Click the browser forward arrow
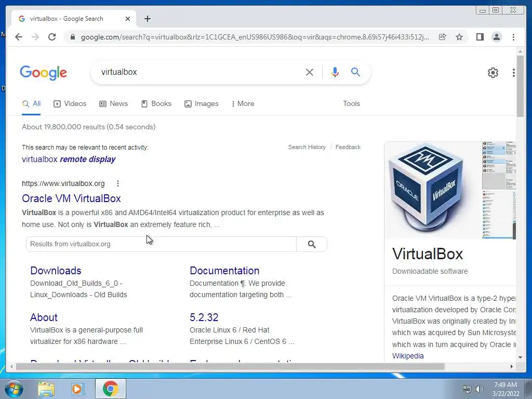Viewport: 532px width, 399px height. 35,37
